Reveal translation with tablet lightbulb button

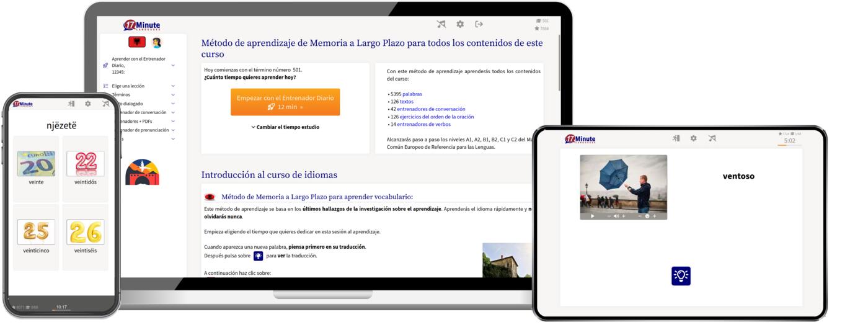click(x=681, y=276)
